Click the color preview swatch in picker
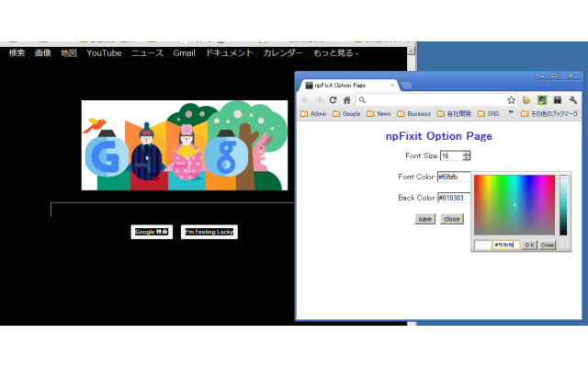This screenshot has width=588, height=368. pyautogui.click(x=482, y=245)
